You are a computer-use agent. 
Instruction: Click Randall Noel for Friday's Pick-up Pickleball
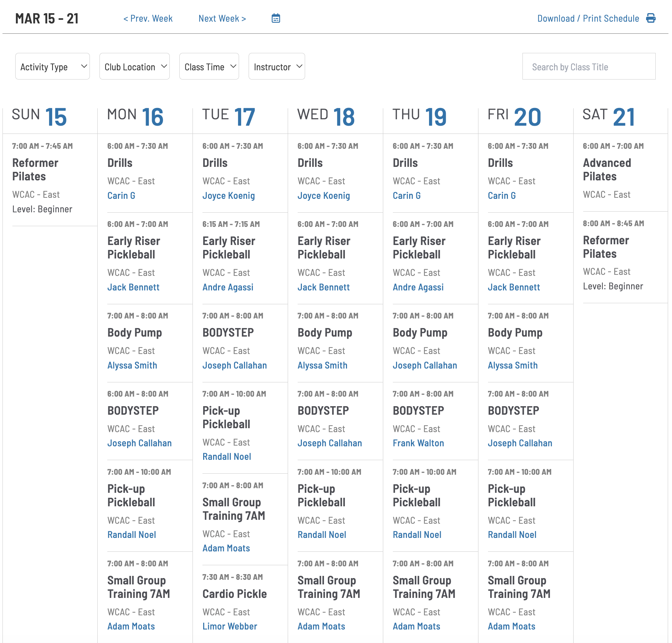tap(512, 535)
